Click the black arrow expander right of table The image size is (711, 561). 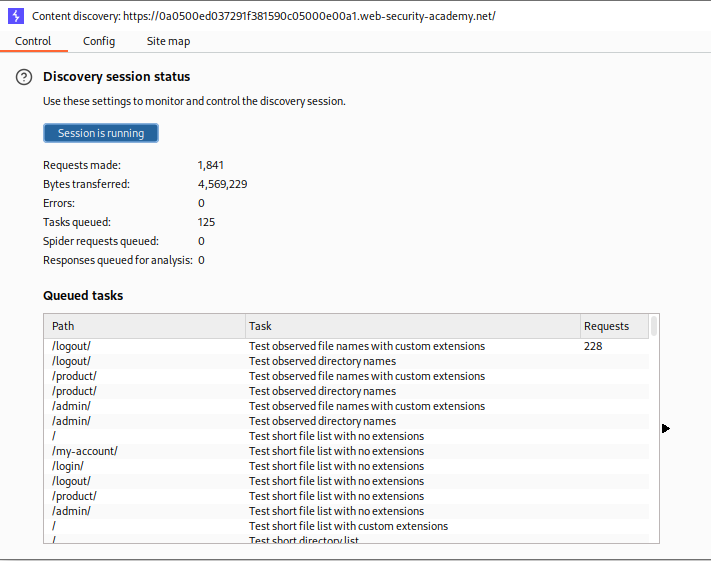pos(666,428)
